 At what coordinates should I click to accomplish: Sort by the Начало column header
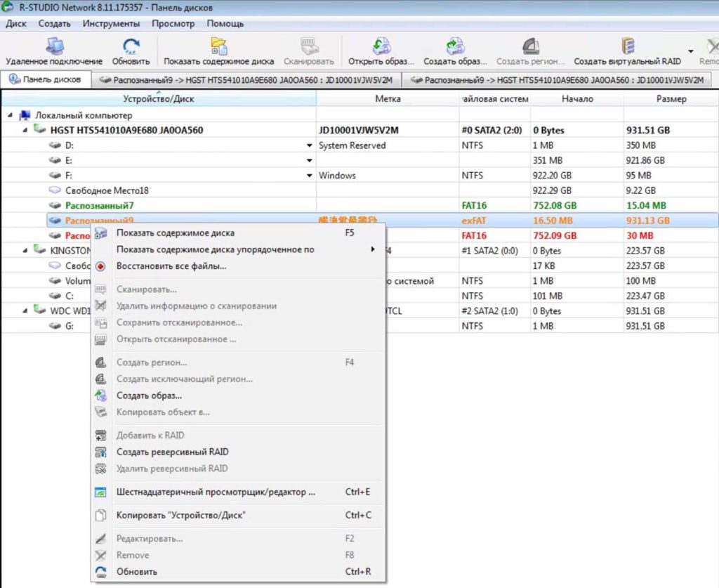(x=577, y=98)
